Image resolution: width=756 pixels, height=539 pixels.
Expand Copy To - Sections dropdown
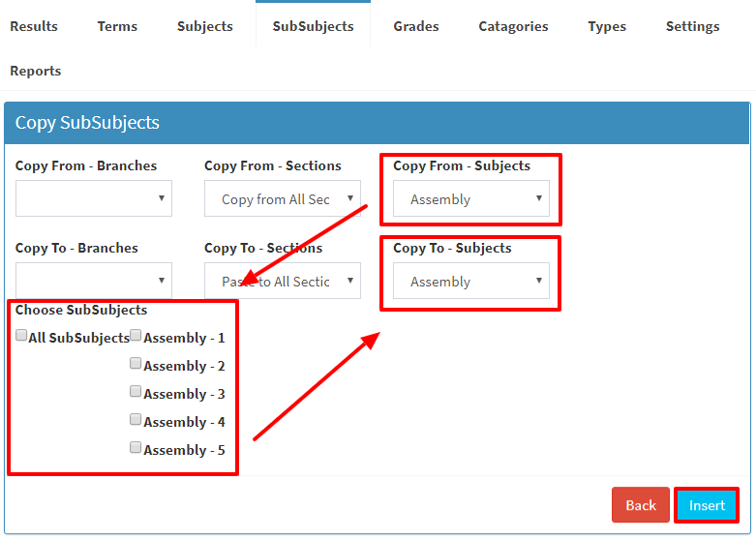[283, 281]
